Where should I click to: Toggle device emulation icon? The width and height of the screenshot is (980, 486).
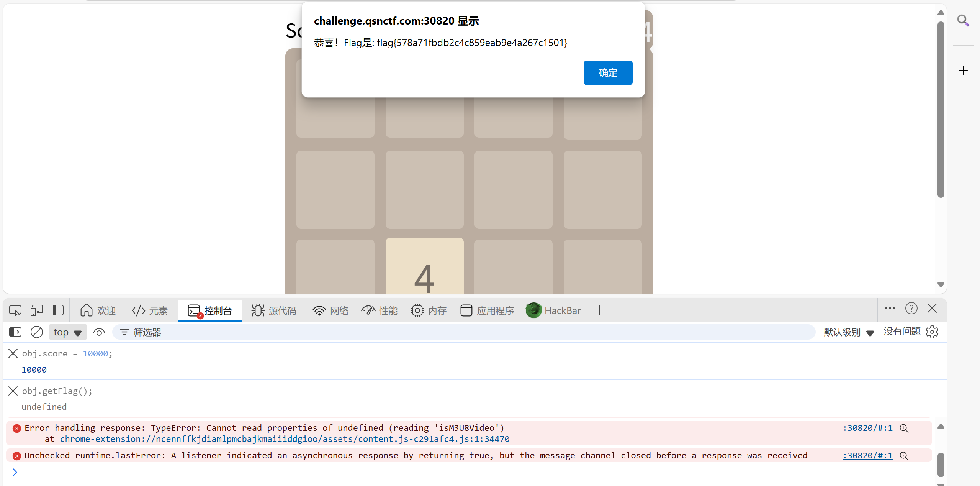point(37,310)
